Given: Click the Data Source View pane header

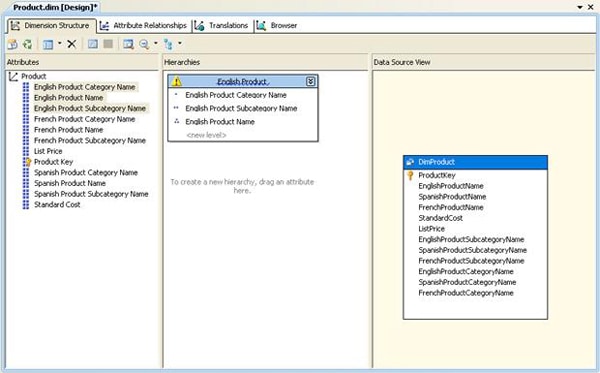Looking at the screenshot, I should pyautogui.click(x=484, y=62).
